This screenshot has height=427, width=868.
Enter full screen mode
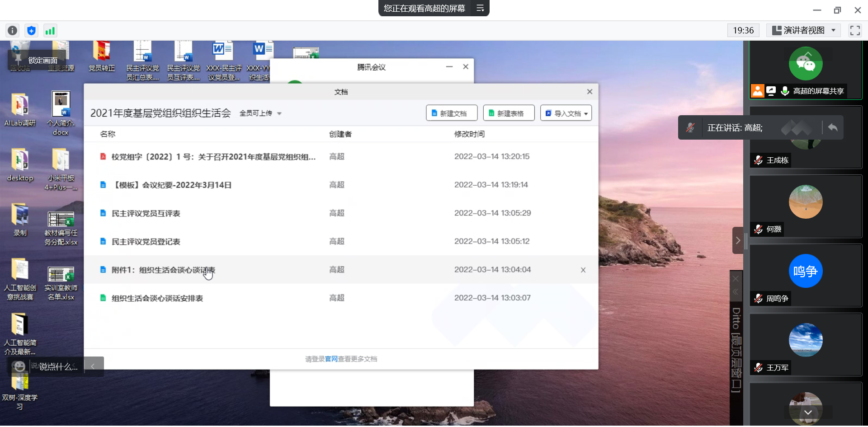(x=854, y=30)
